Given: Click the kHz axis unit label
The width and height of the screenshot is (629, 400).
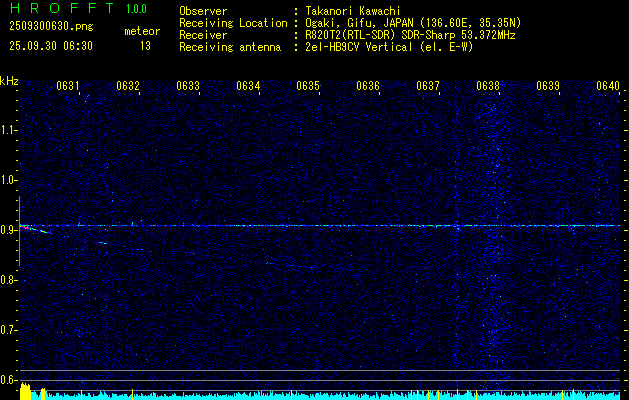Looking at the screenshot, I should pyautogui.click(x=9, y=81).
